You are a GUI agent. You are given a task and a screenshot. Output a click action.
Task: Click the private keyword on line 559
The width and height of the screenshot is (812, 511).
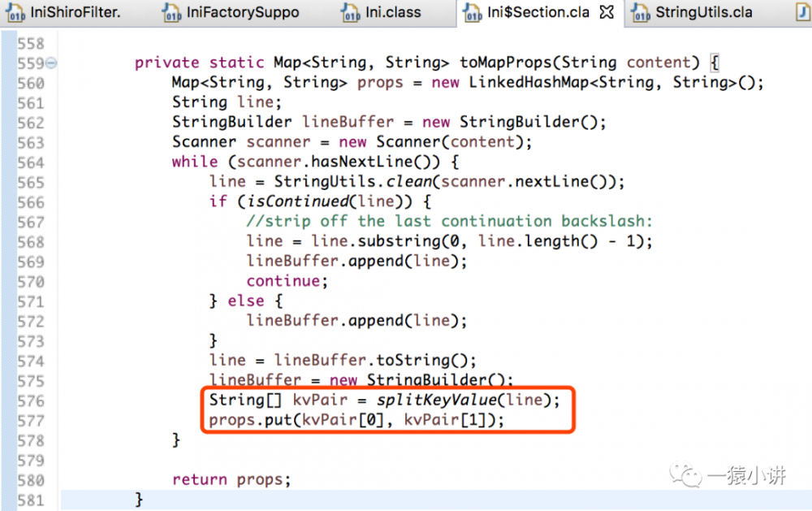point(166,63)
